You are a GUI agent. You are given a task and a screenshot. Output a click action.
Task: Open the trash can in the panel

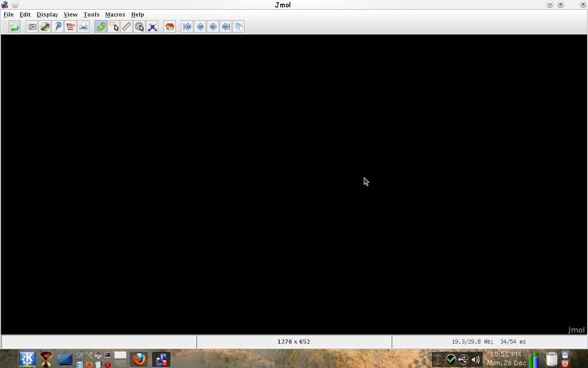point(552,359)
